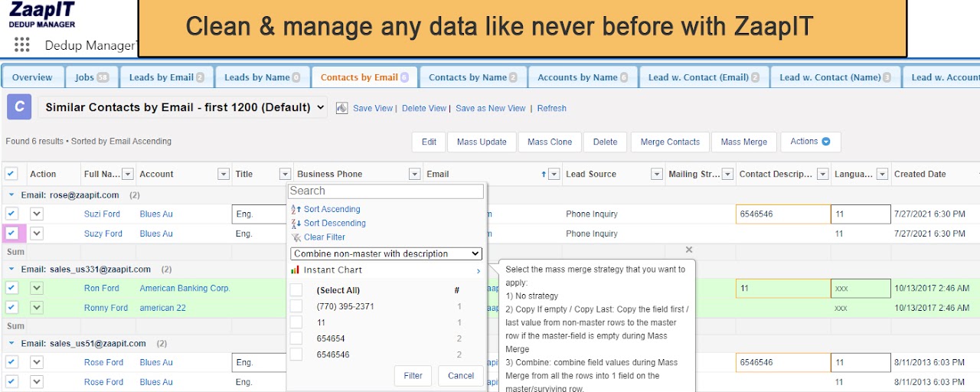
Task: Check the (Select All) filter checkbox
Action: click(x=296, y=290)
